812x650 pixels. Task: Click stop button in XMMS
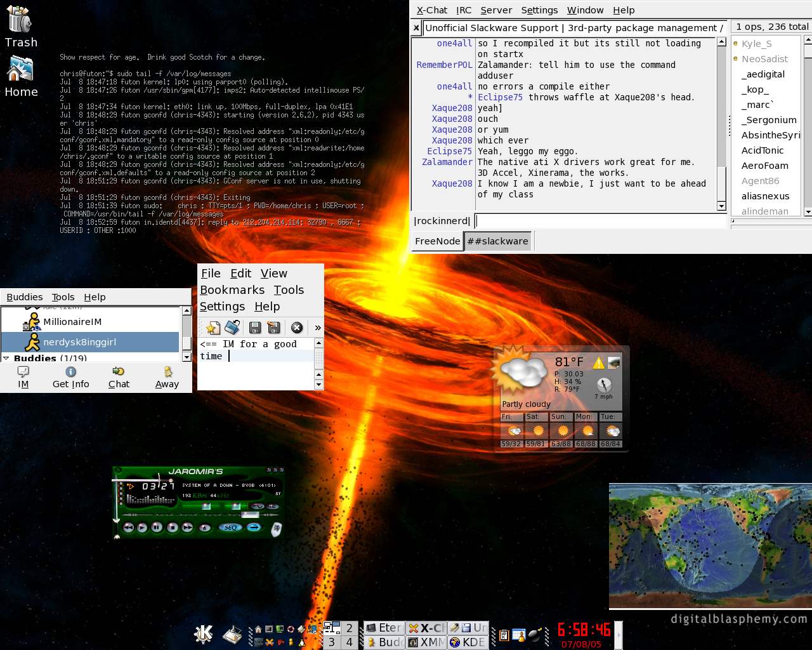pyautogui.click(x=173, y=527)
